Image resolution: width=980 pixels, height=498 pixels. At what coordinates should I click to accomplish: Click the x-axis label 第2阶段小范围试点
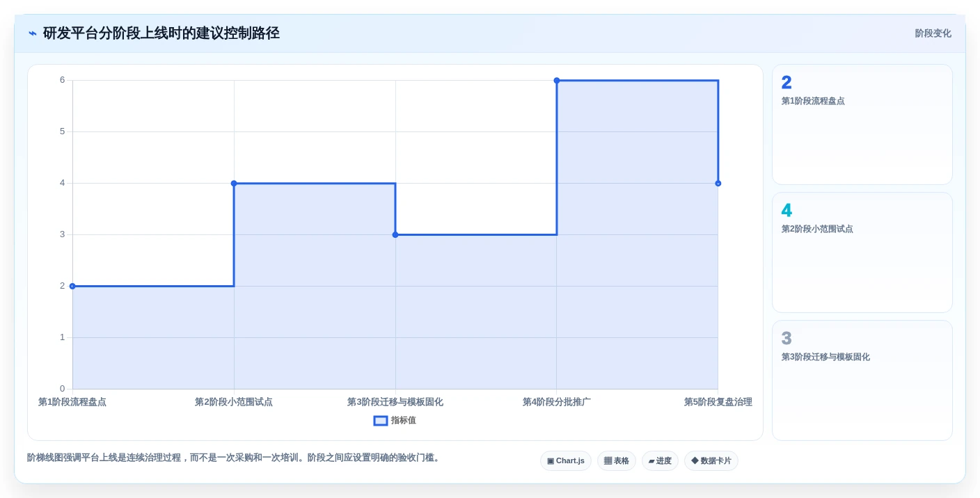pyautogui.click(x=234, y=402)
